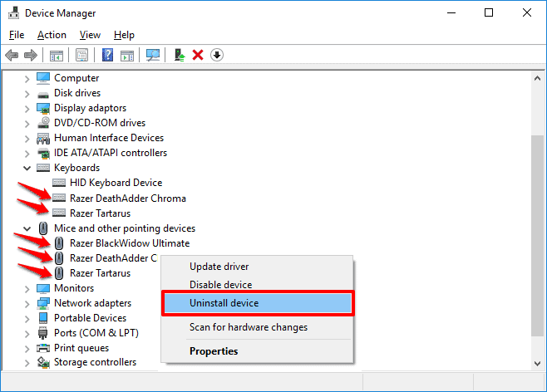This screenshot has width=547, height=392.
Task: Click the Network adapters category icon
Action: (43, 303)
